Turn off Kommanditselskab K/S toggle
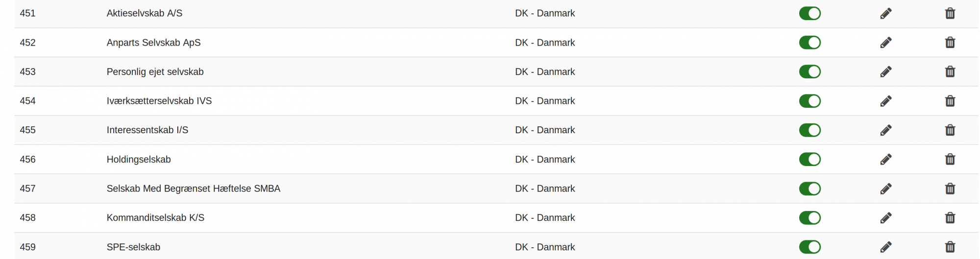The height and width of the screenshot is (259, 980). click(809, 217)
